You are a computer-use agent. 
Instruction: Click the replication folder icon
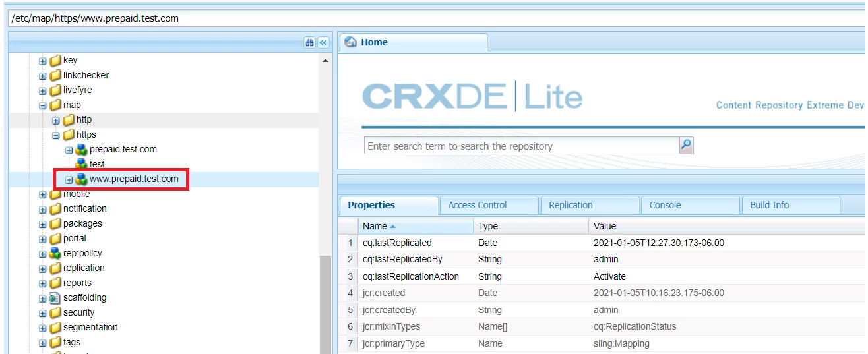(x=55, y=268)
